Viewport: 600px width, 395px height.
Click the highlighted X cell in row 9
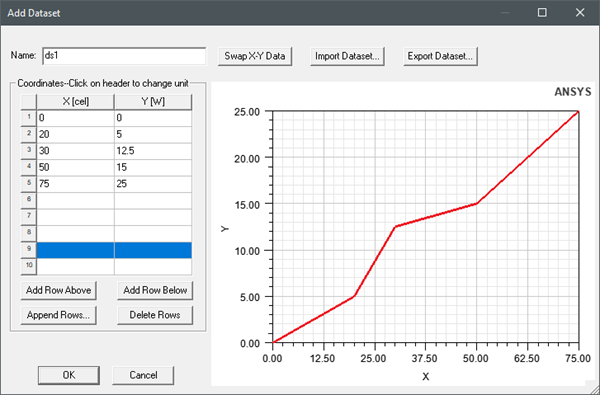75,250
